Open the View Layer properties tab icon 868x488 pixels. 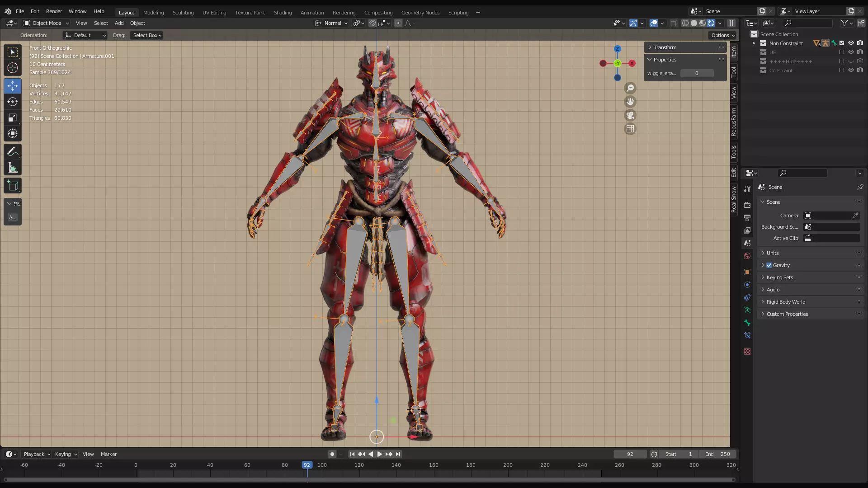[x=747, y=230]
